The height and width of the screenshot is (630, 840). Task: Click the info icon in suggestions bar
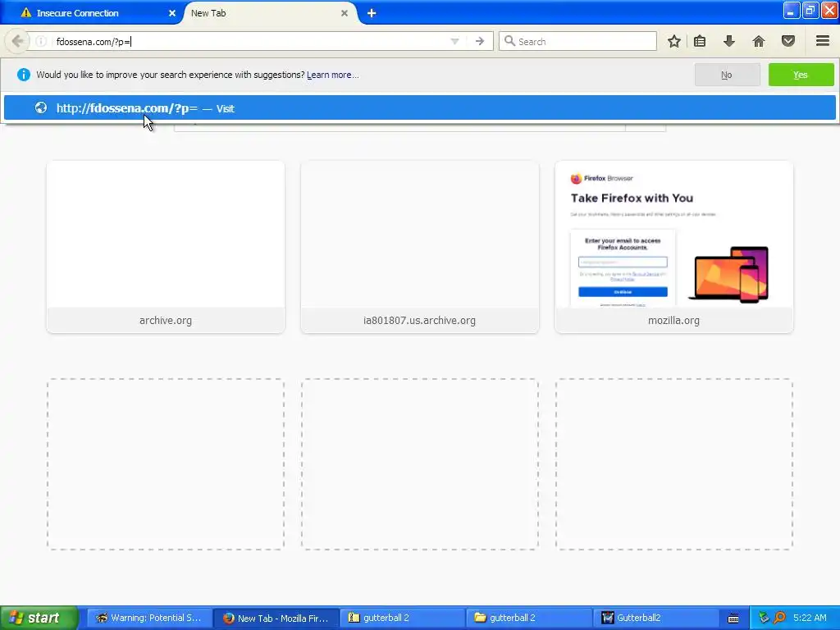coord(24,75)
